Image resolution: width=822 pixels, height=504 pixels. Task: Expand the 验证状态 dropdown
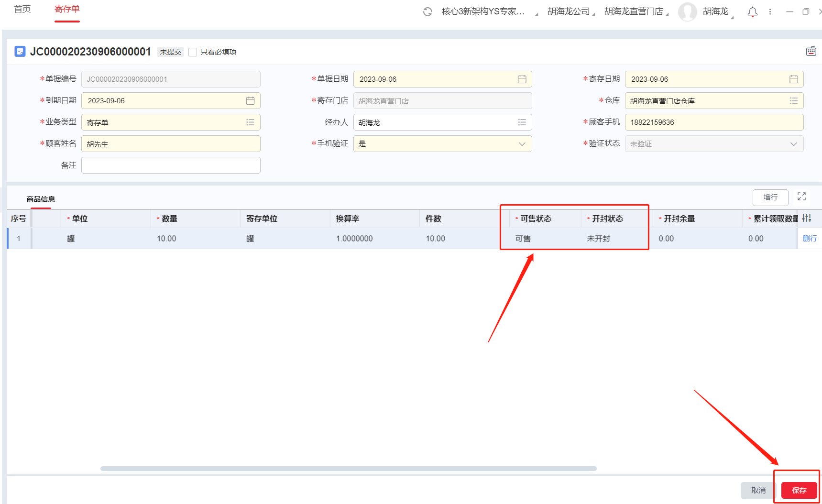tap(793, 144)
